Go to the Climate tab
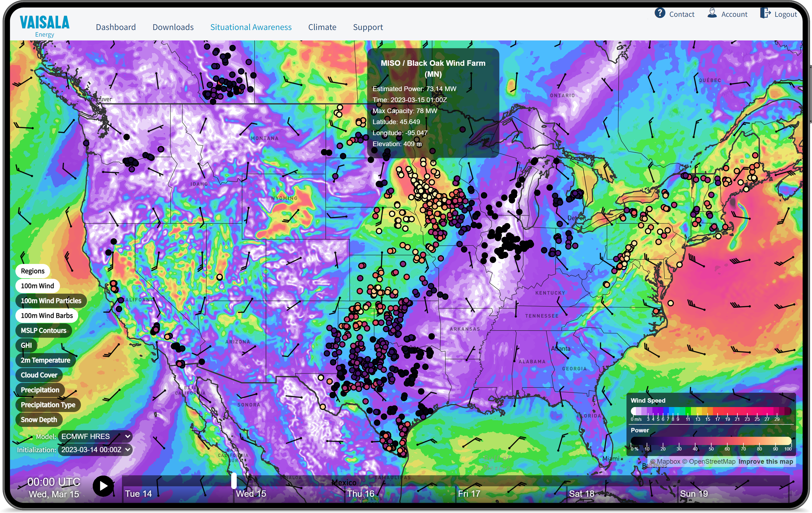The width and height of the screenshot is (812, 513). 322,27
